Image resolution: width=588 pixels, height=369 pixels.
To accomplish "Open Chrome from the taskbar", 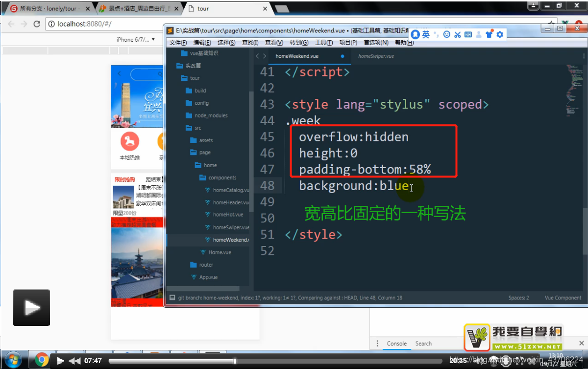I will tap(42, 360).
